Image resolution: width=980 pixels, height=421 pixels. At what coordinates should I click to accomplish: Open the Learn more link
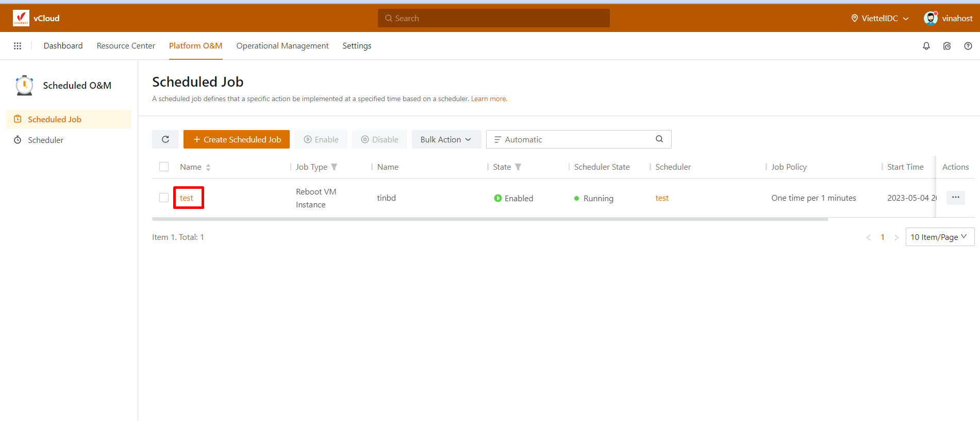point(488,99)
